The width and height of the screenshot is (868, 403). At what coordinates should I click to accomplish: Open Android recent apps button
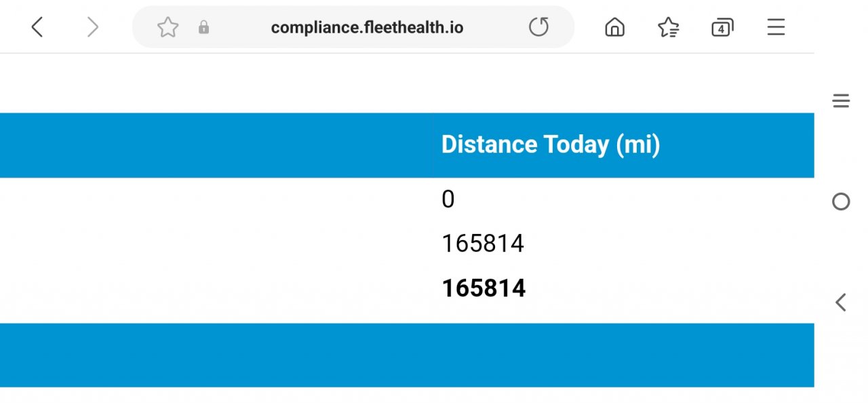[x=841, y=102]
